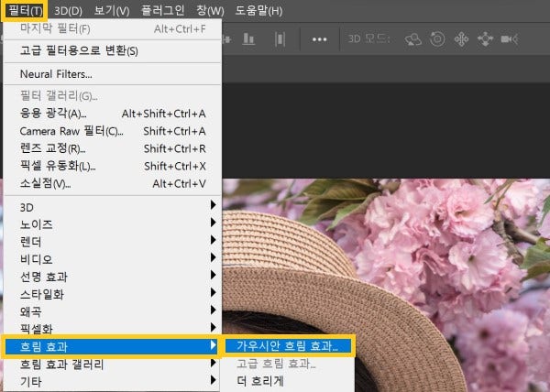Select 소실점(V)... filter
Viewport: 550px width, 392px height.
click(x=112, y=183)
